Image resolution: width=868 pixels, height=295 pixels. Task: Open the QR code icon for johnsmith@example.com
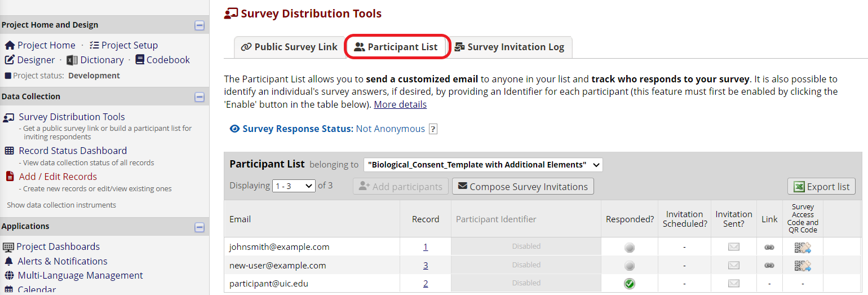(803, 247)
